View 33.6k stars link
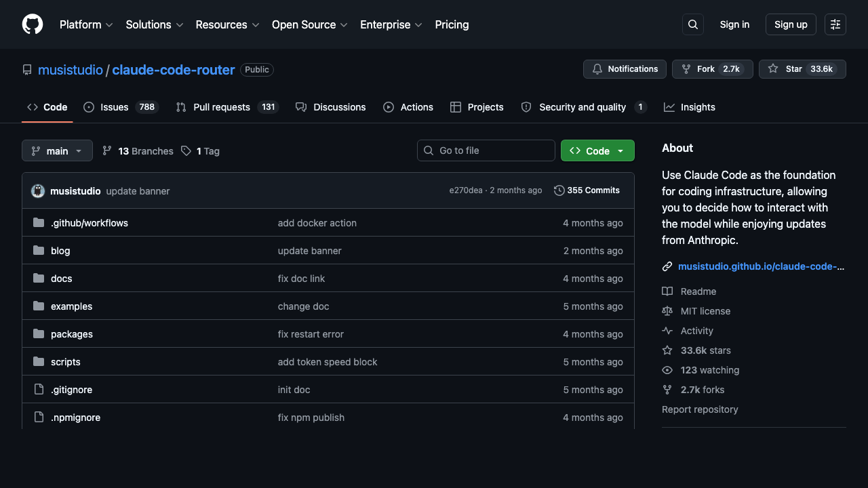Viewport: 868px width, 488px height. tap(697, 350)
